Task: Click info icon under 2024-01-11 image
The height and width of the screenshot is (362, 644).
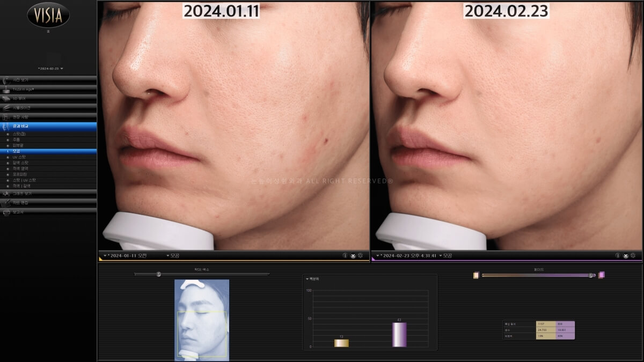Action: pyautogui.click(x=345, y=256)
